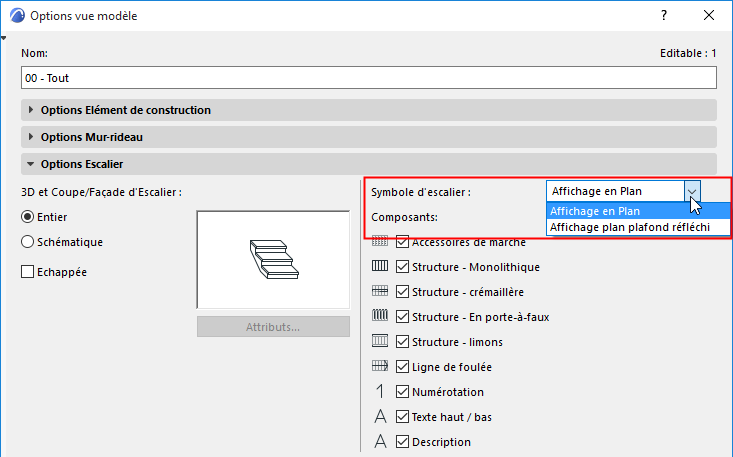Click the Nom text field
This screenshot has width=733, height=457.
click(368, 78)
